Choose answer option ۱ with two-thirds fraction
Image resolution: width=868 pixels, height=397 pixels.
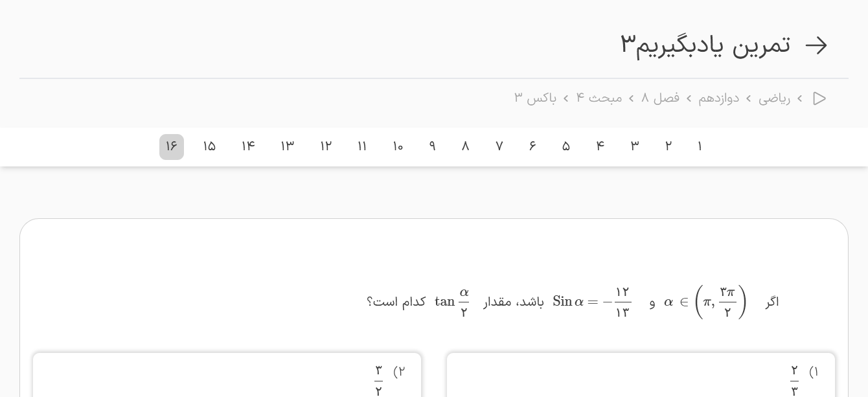tap(641, 376)
